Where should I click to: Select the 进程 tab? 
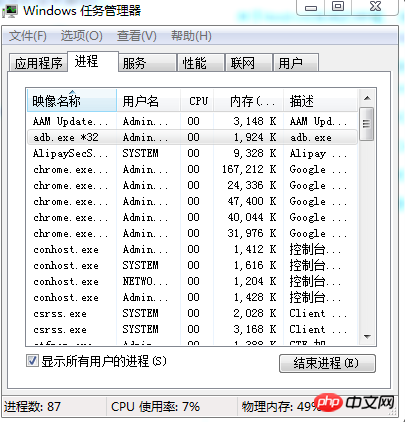pyautogui.click(x=93, y=61)
